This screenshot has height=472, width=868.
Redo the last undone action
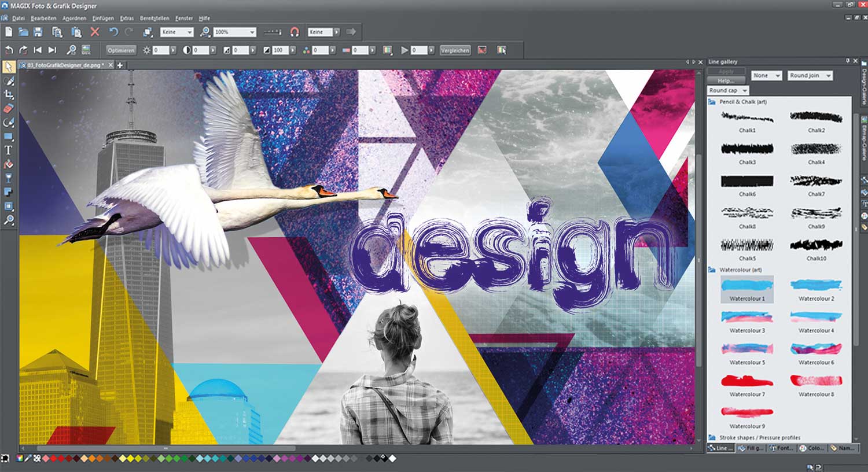pyautogui.click(x=128, y=32)
